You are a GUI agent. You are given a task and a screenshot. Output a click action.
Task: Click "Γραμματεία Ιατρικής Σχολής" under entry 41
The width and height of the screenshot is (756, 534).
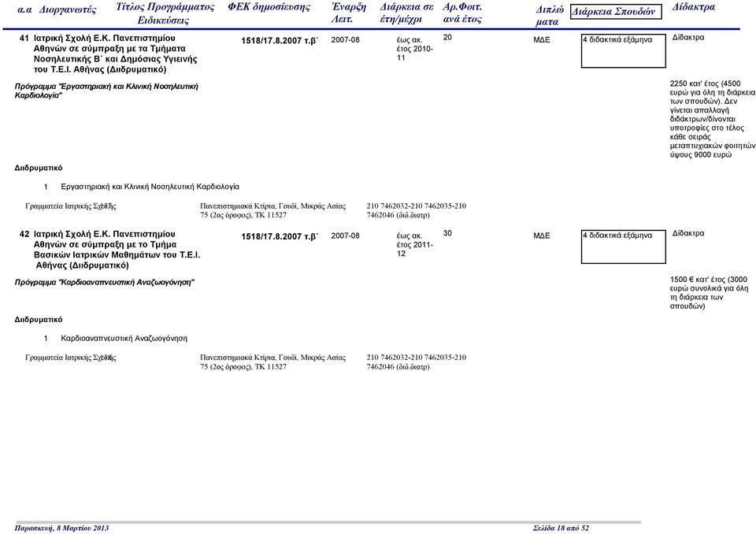(71, 206)
